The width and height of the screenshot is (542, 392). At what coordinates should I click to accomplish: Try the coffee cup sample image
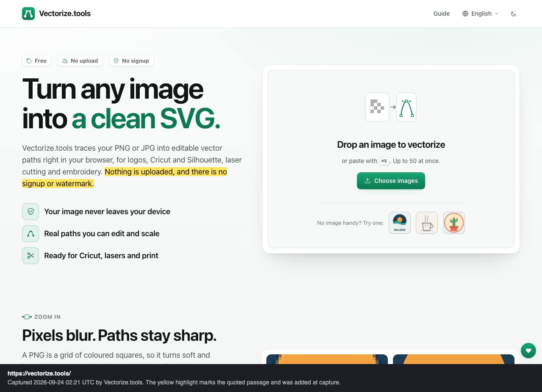(427, 223)
